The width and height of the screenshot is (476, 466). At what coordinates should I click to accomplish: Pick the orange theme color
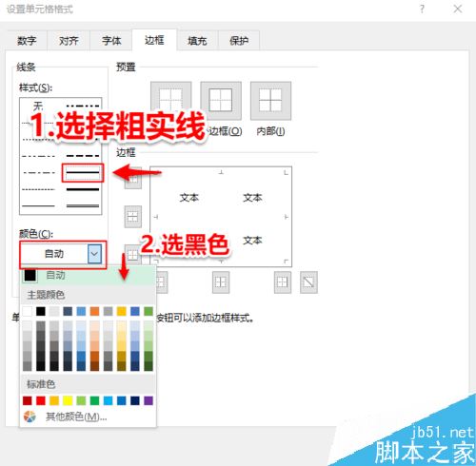point(94,311)
